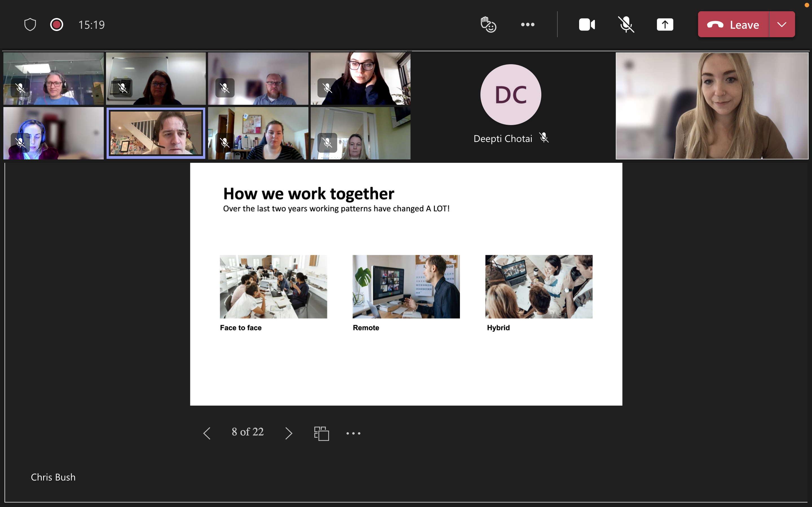This screenshot has height=507, width=812.
Task: Click the Remote photo on the slide
Action: (406, 286)
